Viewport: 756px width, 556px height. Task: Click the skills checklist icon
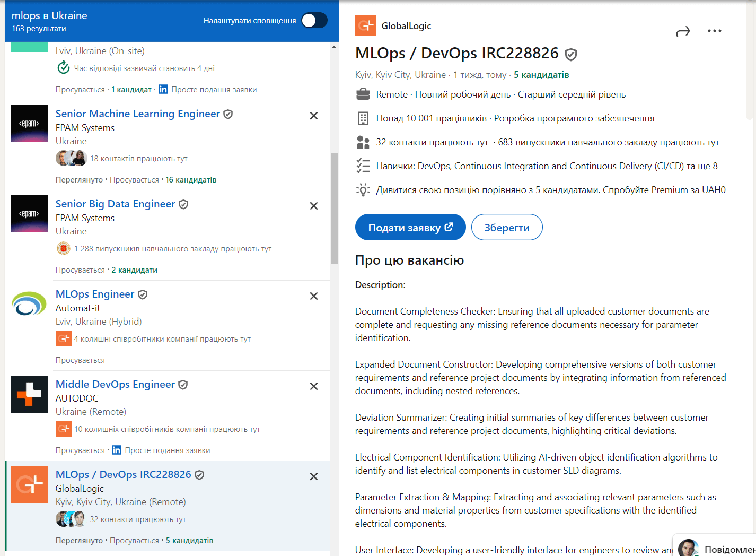coord(363,166)
